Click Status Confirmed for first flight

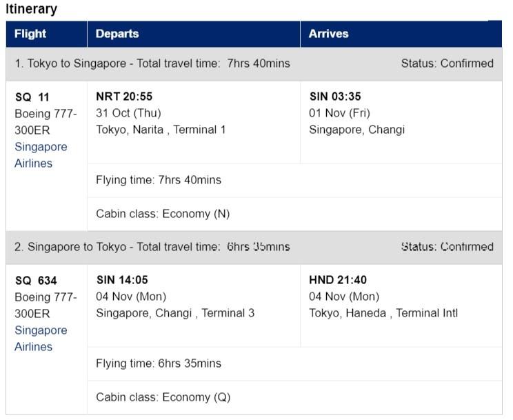[447, 63]
